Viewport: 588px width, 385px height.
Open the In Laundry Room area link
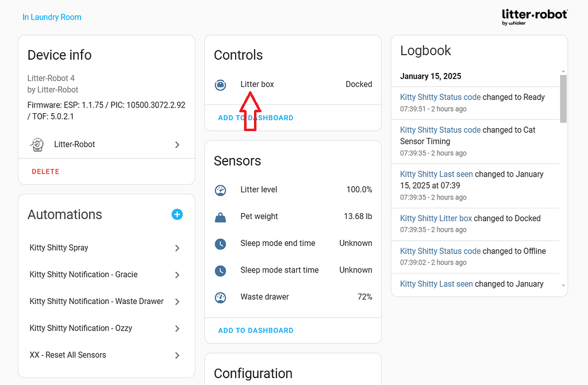(x=52, y=17)
